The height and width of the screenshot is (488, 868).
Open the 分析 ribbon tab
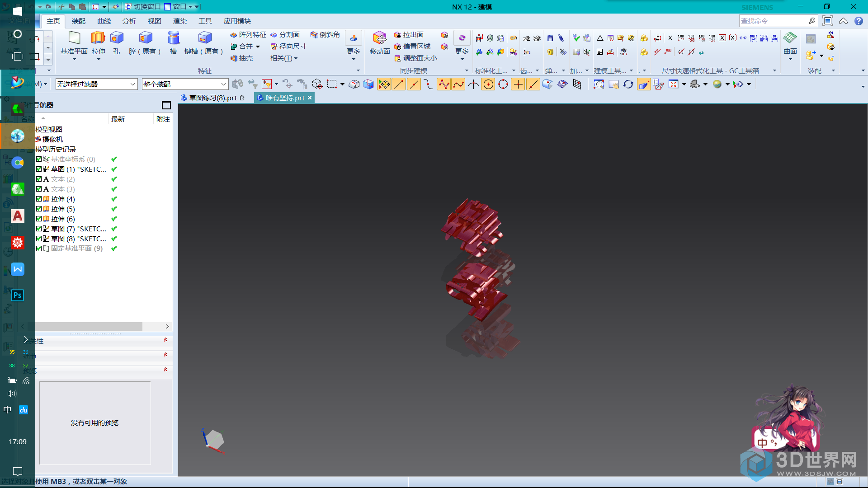[129, 21]
